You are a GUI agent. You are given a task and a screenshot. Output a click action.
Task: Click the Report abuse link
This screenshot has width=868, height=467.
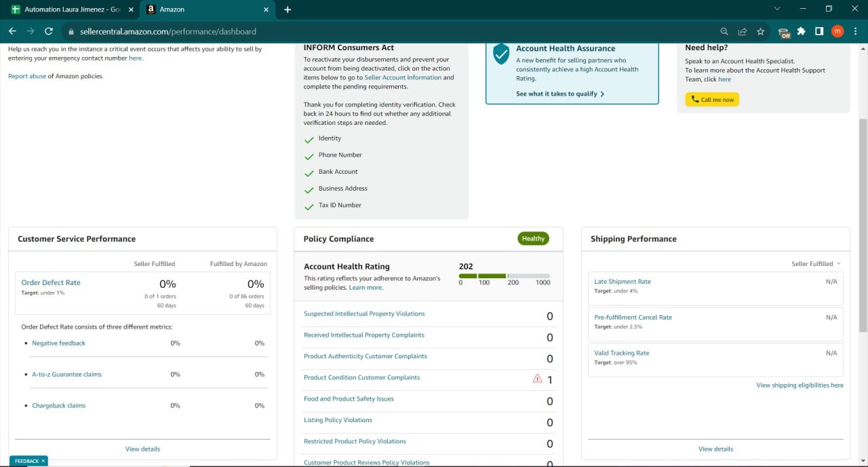(x=27, y=76)
